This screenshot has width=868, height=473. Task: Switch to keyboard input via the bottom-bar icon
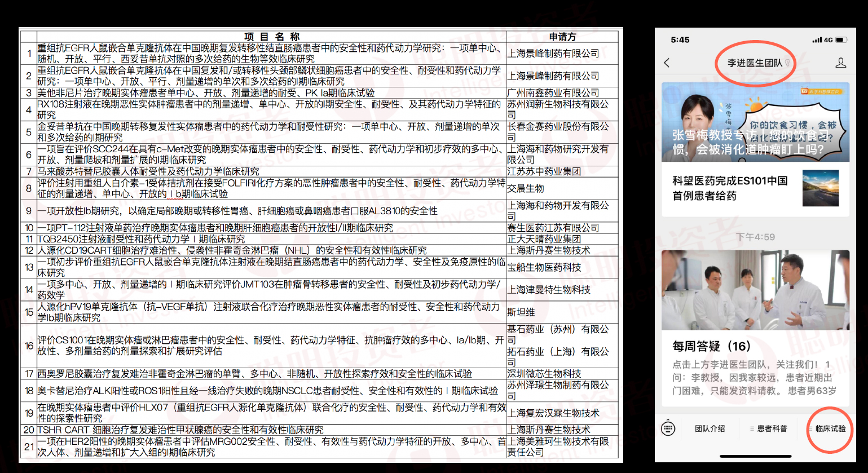point(668,428)
